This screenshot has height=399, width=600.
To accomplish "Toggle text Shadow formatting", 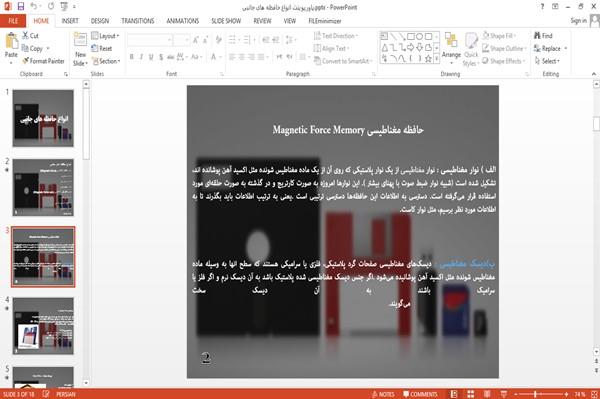I will coord(161,57).
